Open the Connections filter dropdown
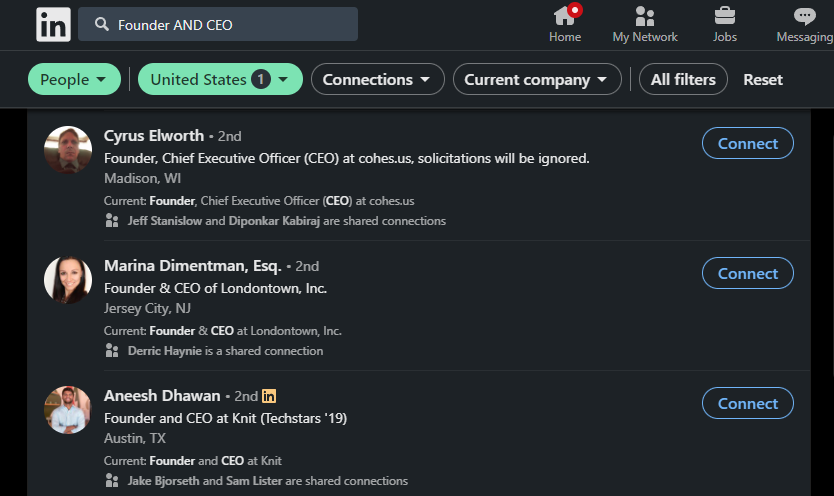This screenshot has height=496, width=834. tap(378, 79)
